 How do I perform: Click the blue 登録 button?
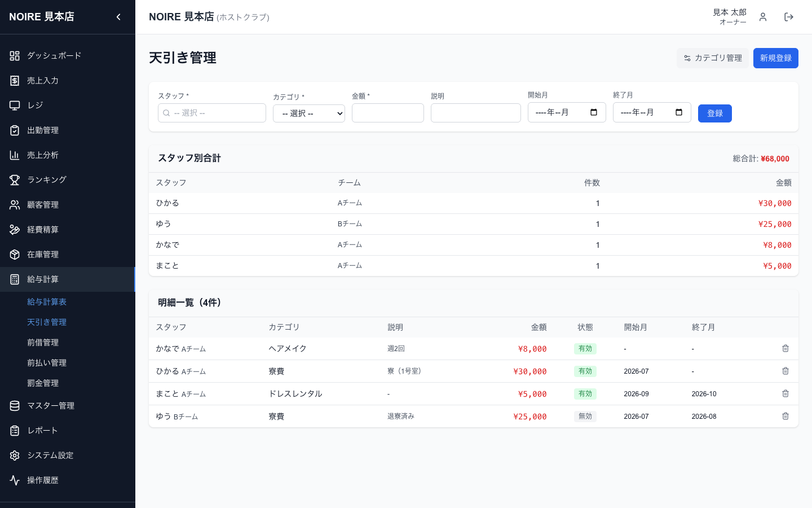point(715,113)
